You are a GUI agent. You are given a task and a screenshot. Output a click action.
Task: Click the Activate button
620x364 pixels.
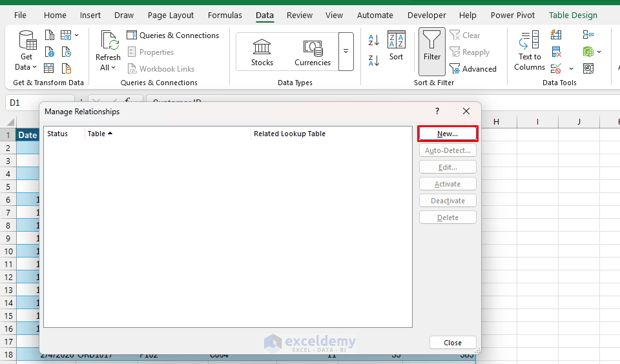[448, 184]
